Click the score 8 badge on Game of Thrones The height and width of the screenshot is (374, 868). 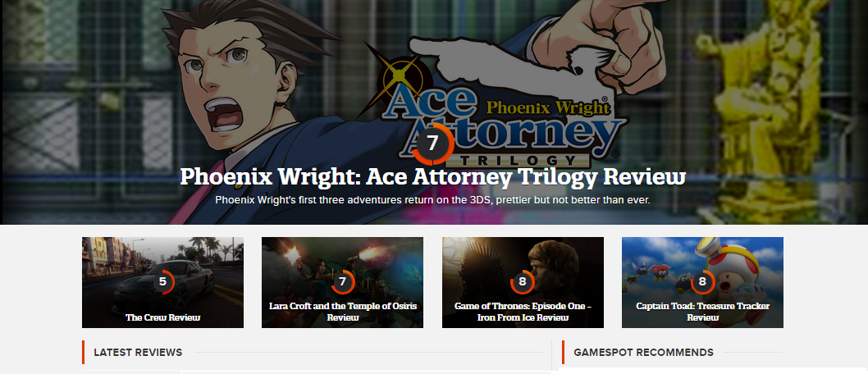pyautogui.click(x=523, y=282)
